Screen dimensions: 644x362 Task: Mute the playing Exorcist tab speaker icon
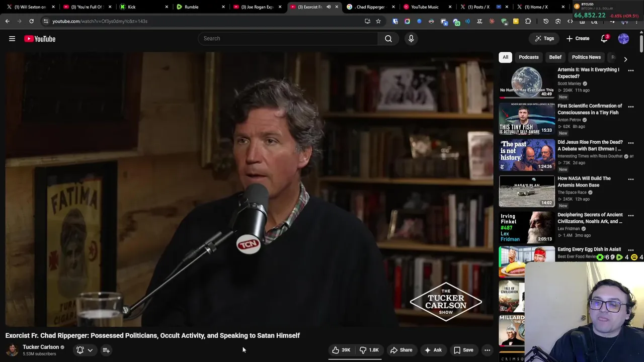[329, 7]
